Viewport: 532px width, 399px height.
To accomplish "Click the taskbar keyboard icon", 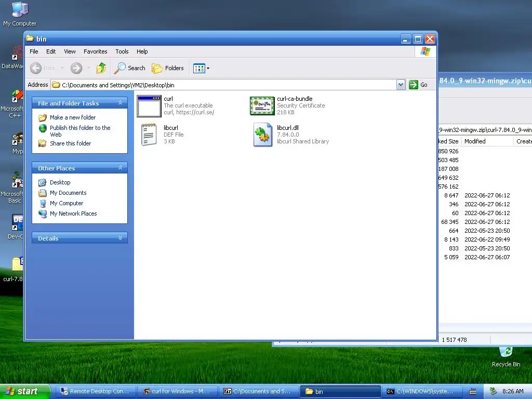I will point(473,392).
